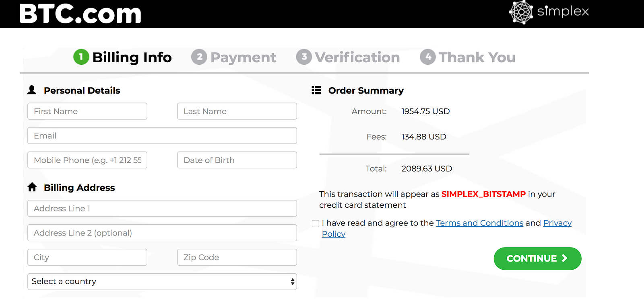The image size is (644, 305).
Task: Click the Billing Address house icon
Action: (x=32, y=187)
